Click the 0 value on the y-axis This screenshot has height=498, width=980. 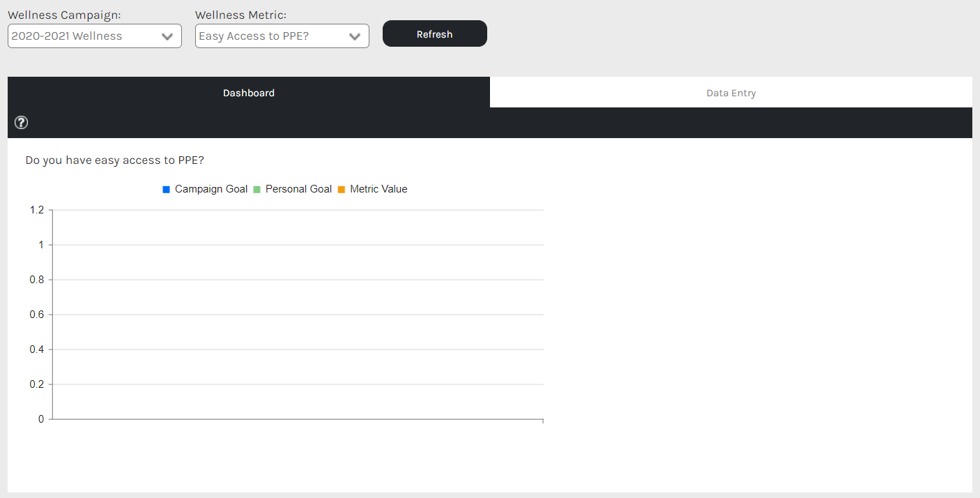tap(41, 419)
